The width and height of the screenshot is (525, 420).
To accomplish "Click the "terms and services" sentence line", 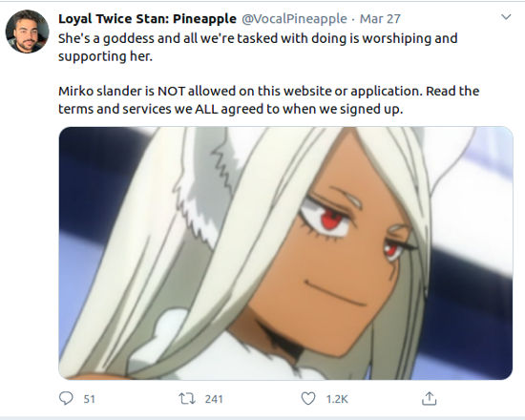I will click(x=230, y=109).
